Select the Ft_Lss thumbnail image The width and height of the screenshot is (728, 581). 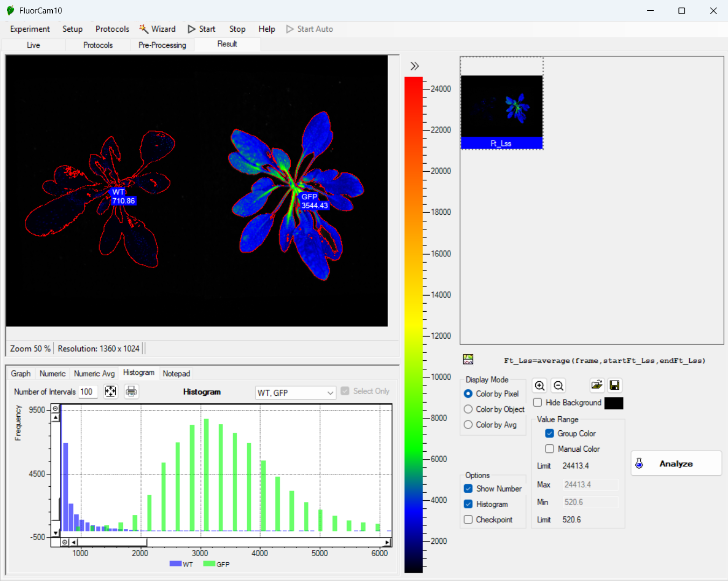(501, 107)
